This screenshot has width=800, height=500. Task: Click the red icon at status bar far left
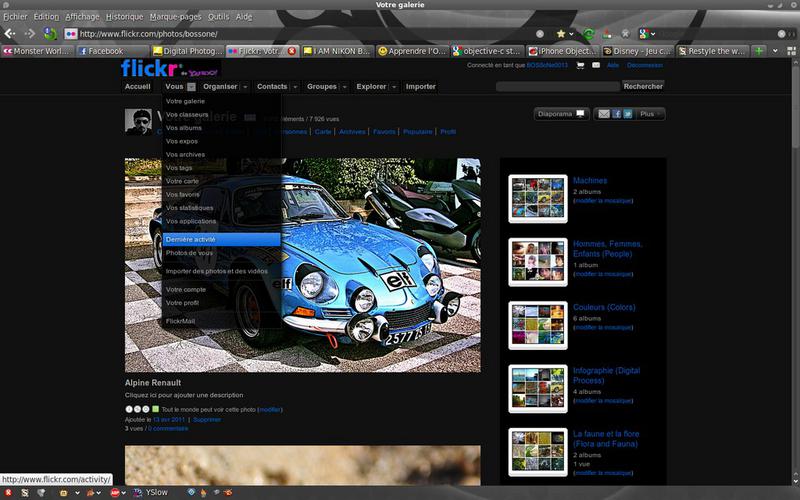coord(8,492)
